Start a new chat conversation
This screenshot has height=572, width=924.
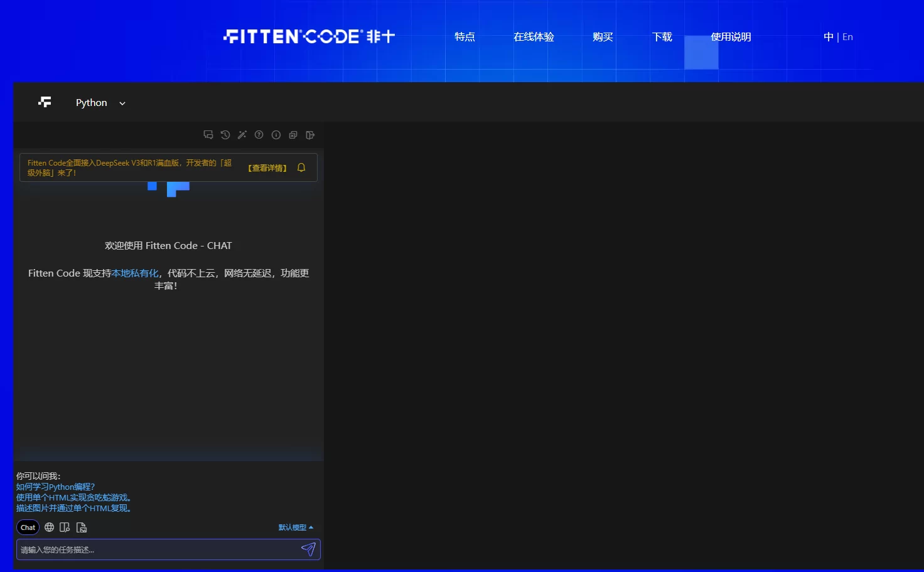[208, 135]
